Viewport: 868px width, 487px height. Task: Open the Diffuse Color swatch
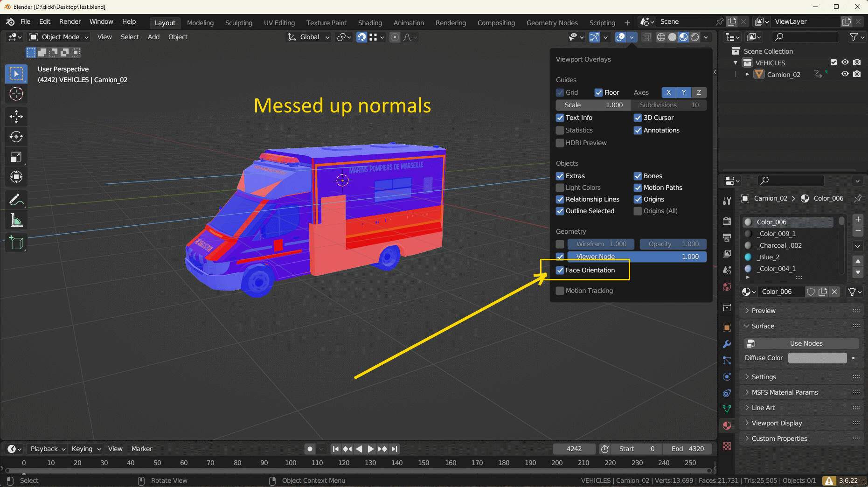(x=817, y=358)
